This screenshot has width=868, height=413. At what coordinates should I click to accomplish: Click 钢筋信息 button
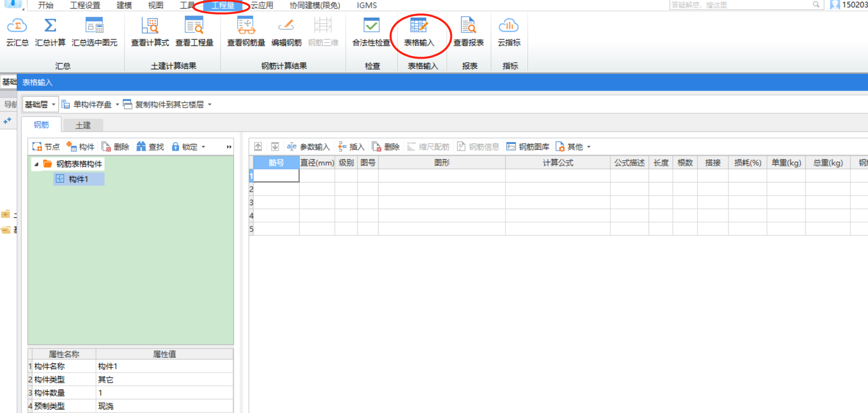pos(478,147)
